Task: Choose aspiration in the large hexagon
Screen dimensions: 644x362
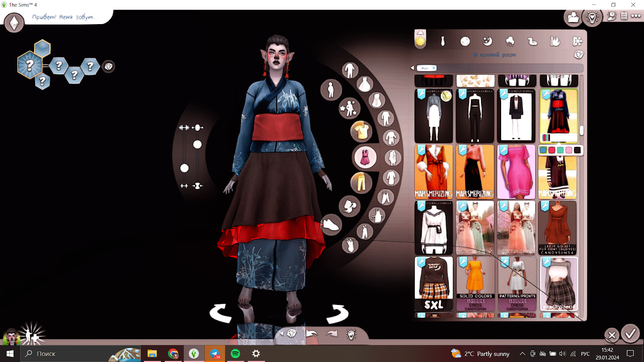Action: click(29, 65)
